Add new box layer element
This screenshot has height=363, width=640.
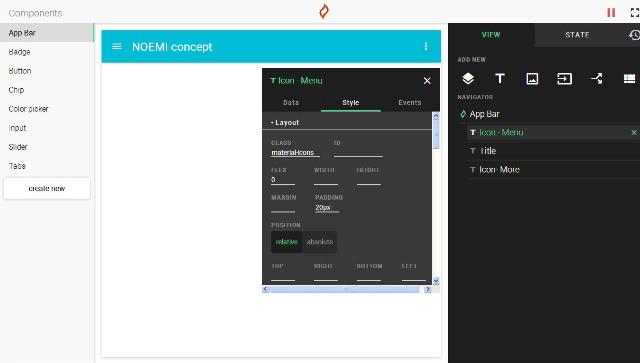click(x=468, y=78)
